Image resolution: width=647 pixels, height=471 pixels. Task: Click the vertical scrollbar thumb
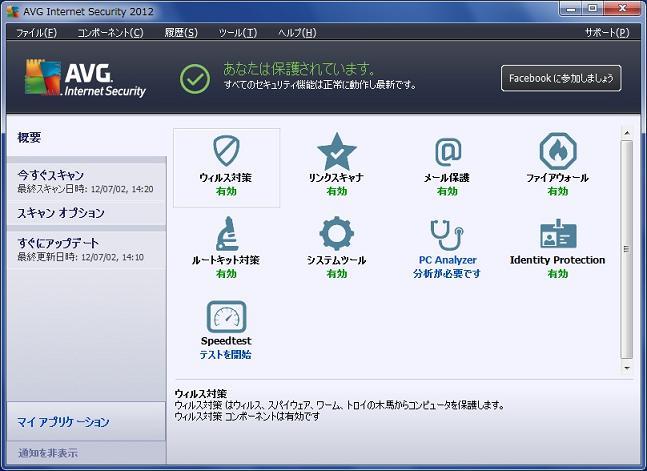(x=627, y=249)
